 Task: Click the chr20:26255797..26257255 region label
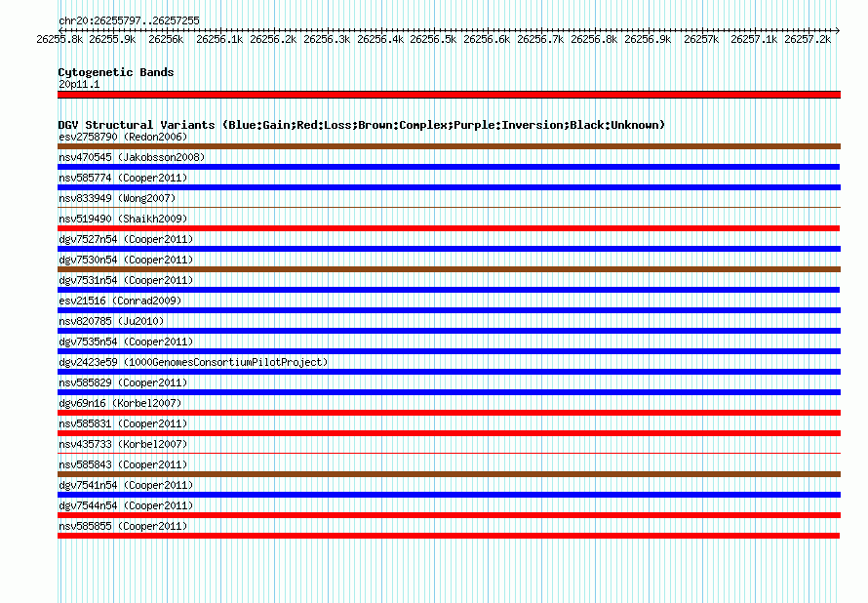click(129, 20)
